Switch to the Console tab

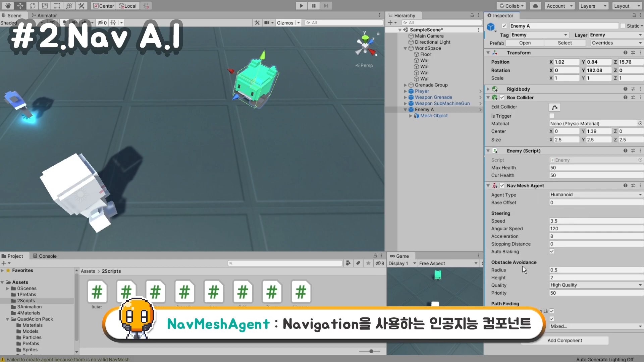click(x=45, y=256)
